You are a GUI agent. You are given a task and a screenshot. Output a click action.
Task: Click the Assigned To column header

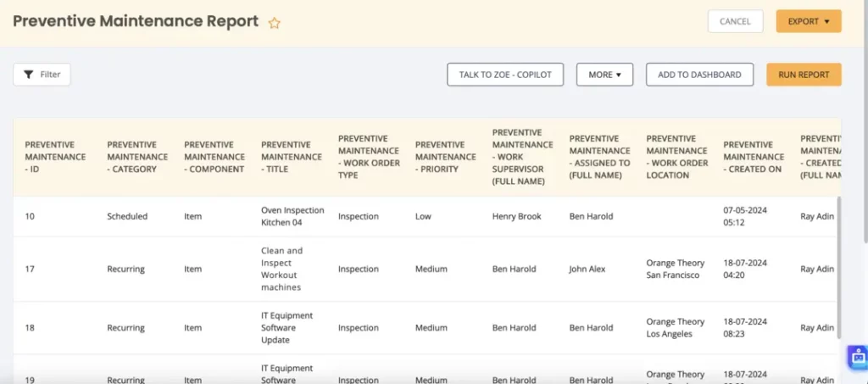pyautogui.click(x=600, y=157)
